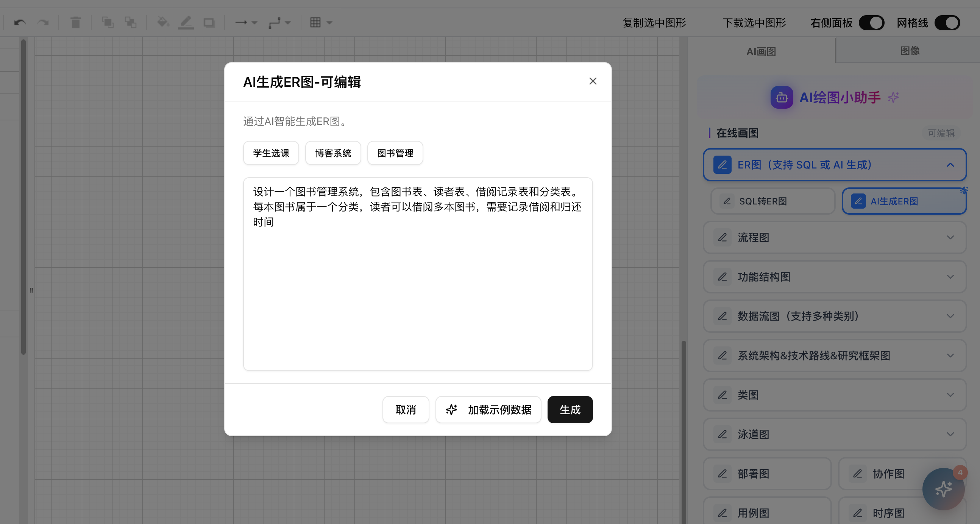980x524 pixels.
Task: Click the paint bucket fill icon
Action: click(x=163, y=23)
